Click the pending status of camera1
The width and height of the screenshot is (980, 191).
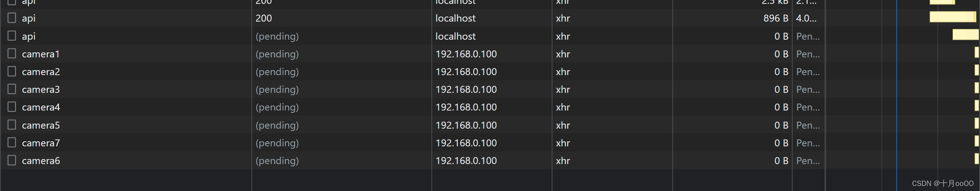click(x=277, y=54)
